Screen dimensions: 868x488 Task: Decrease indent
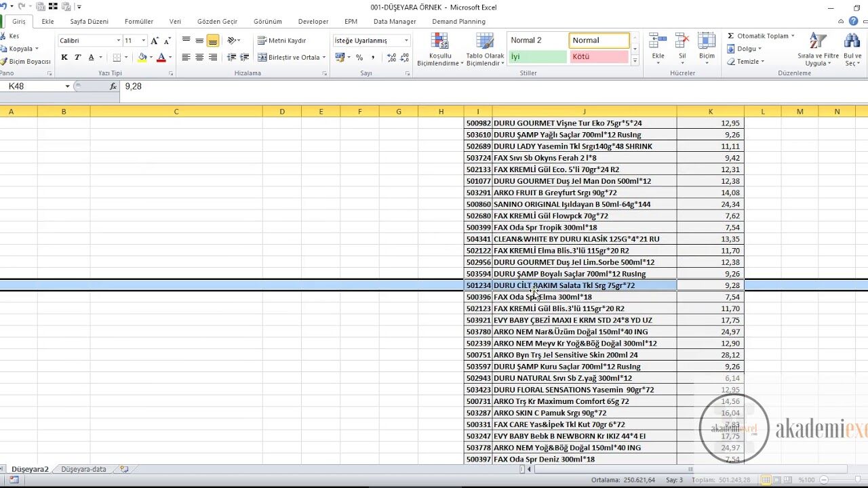(232, 58)
